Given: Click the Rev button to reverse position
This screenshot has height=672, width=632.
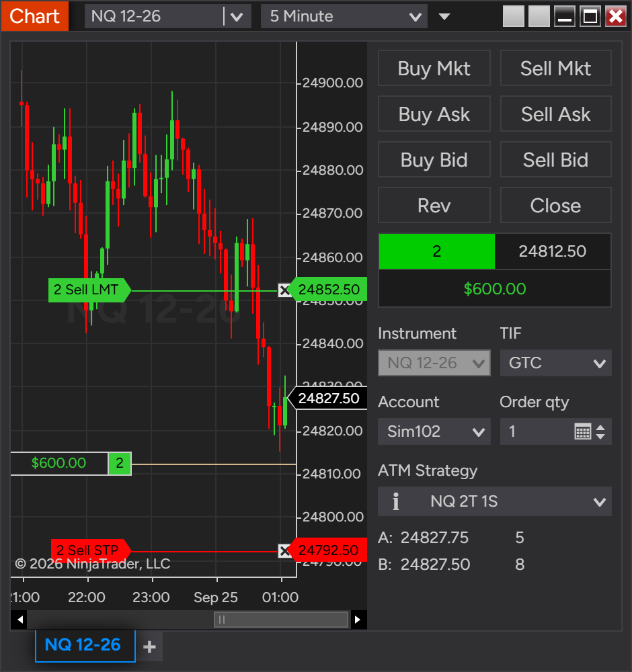Looking at the screenshot, I should click(434, 205).
